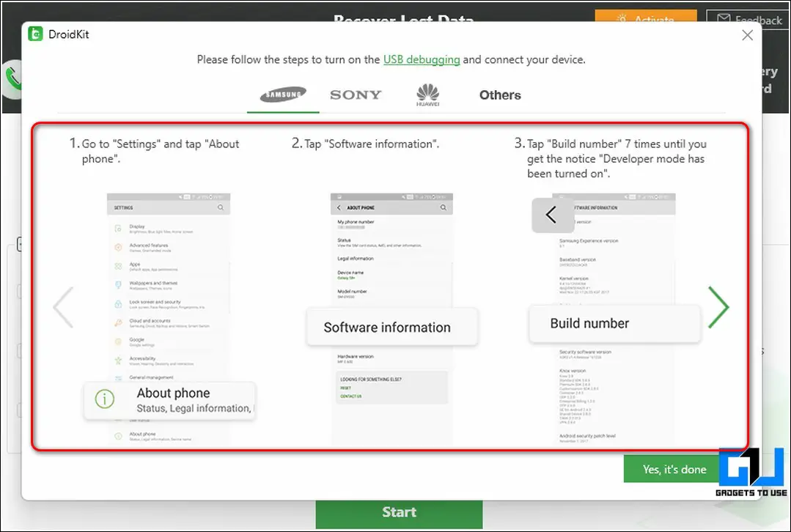This screenshot has height=532, width=791.
Task: Click step 2 Tap Software information text
Action: [x=365, y=144]
